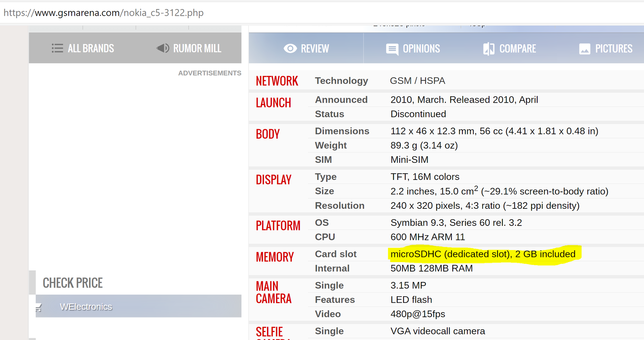Viewport: 644px width, 340px height.
Task: Click the highlighted microSDHC card slot text
Action: coord(483,254)
